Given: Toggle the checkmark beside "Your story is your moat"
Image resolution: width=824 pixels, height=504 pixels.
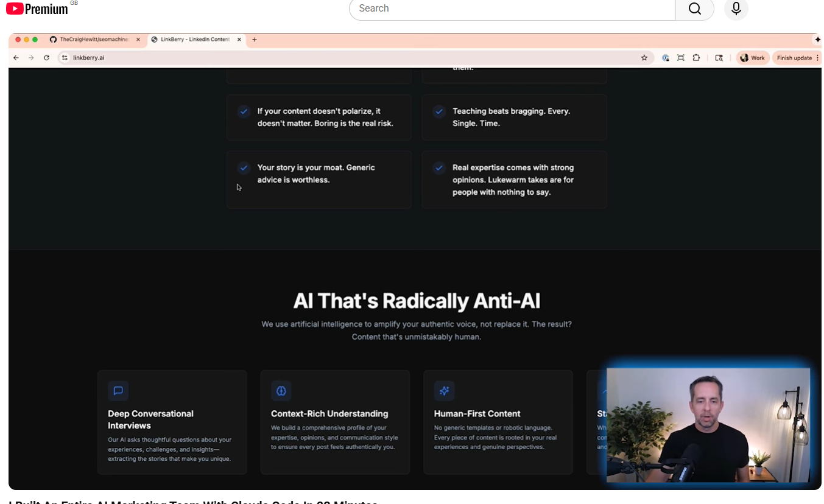Looking at the screenshot, I should (x=244, y=167).
